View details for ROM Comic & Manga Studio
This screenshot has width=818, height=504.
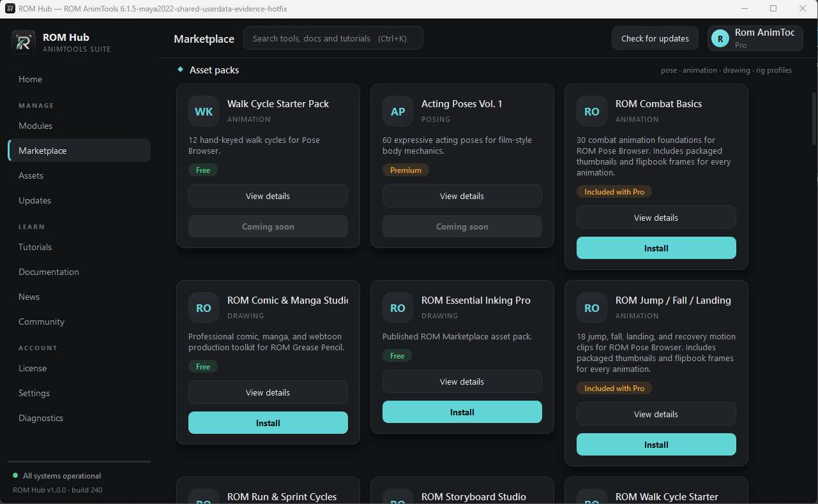pyautogui.click(x=268, y=392)
